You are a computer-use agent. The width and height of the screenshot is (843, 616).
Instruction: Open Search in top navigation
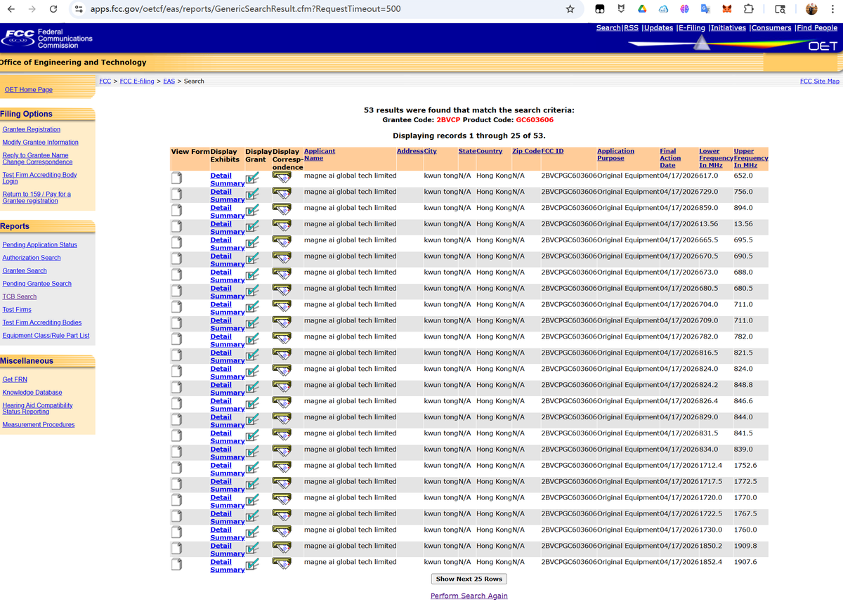point(608,27)
